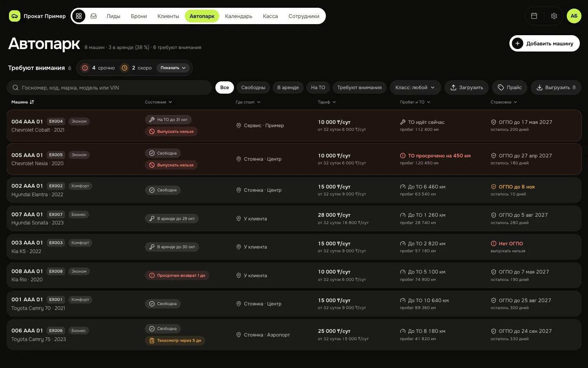The image size is (588, 368).
Task: Click the АБ user avatar
Action: (574, 16)
